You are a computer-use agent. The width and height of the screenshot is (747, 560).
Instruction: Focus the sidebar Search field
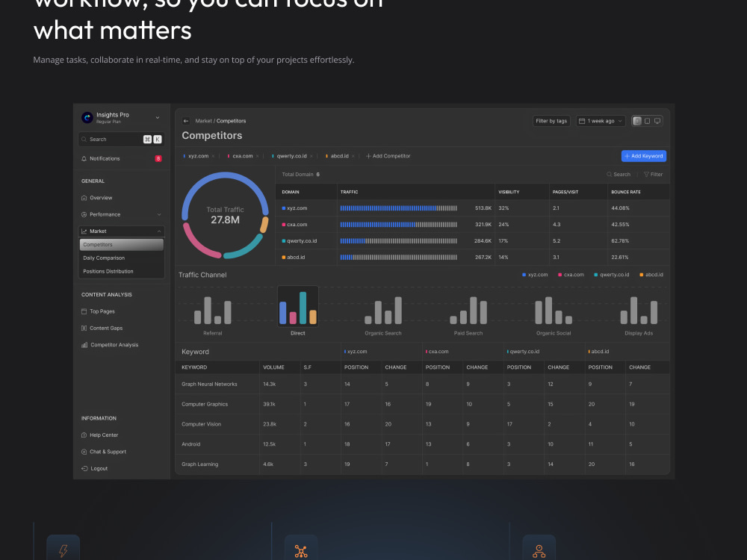122,139
